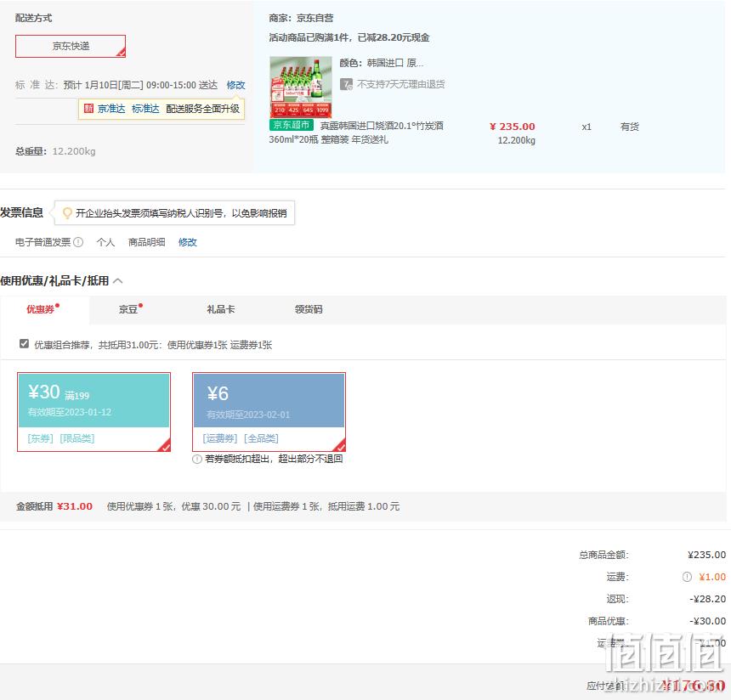731x700 pixels.
Task: Click the 总商品金额 ¥235.00 value
Action: click(x=706, y=555)
